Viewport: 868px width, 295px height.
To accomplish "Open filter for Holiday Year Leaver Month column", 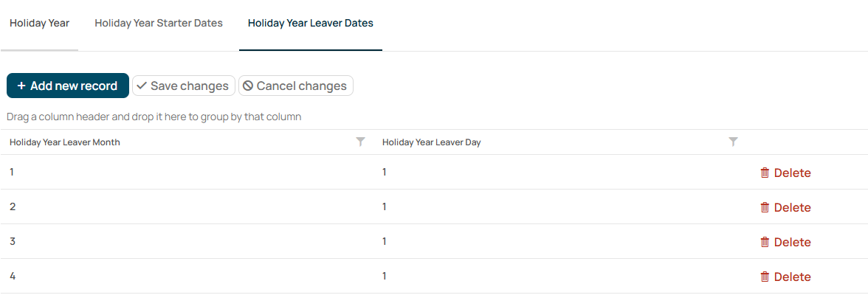I will [x=360, y=142].
